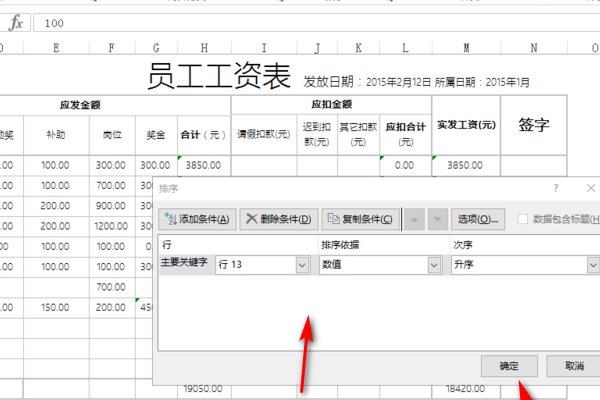Screen dimensions: 600x400
Task: Click the sort dialog help question mark
Action: 556,188
